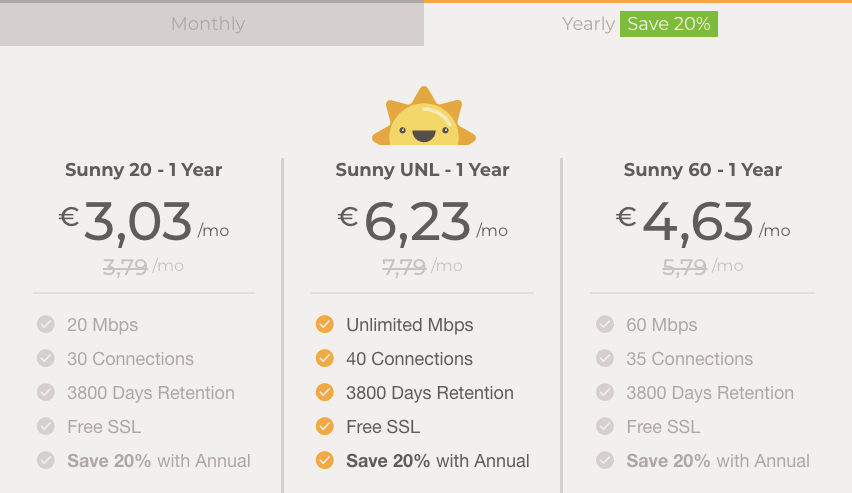Click orange check by Sunny UNL 3800 Days Retention
Viewport: 852px width, 493px height.
[x=325, y=392]
